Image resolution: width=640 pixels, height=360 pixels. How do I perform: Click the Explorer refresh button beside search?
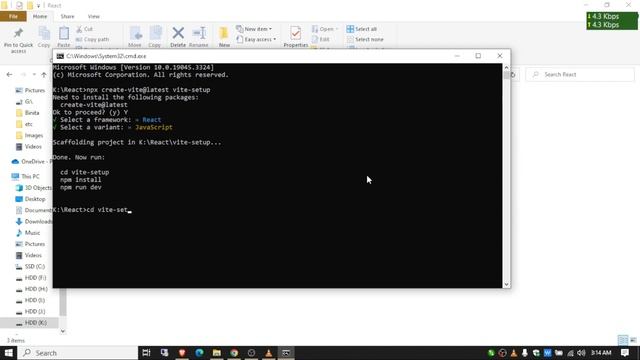coord(513,74)
